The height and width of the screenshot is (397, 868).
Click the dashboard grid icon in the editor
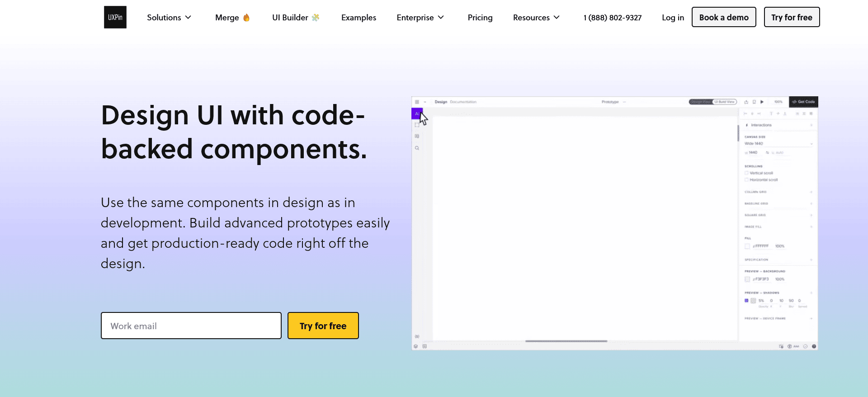pyautogui.click(x=417, y=102)
